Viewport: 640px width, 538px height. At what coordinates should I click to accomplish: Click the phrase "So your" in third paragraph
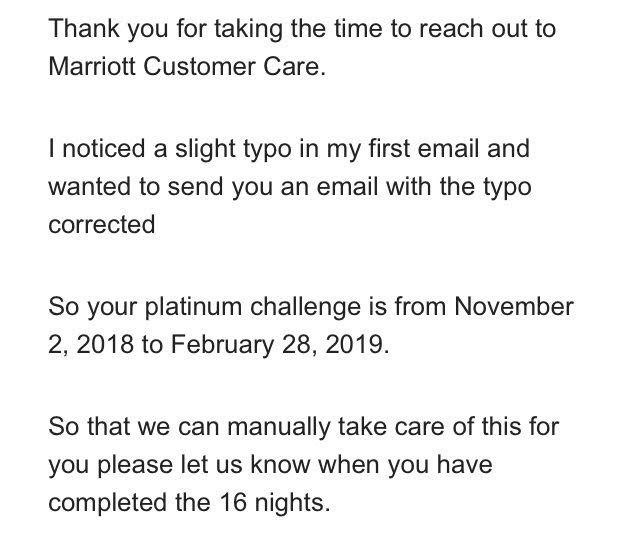[92, 307]
